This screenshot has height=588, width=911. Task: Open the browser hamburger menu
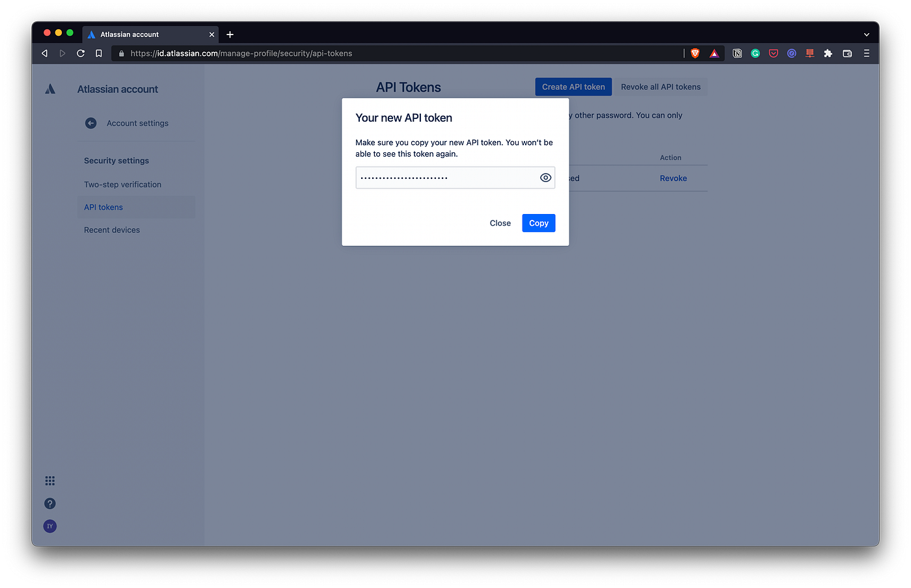[x=866, y=53]
